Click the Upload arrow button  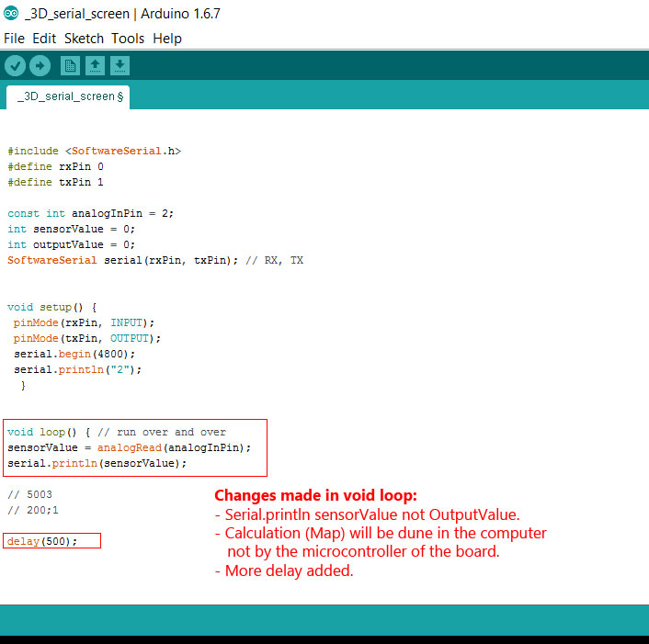point(40,66)
